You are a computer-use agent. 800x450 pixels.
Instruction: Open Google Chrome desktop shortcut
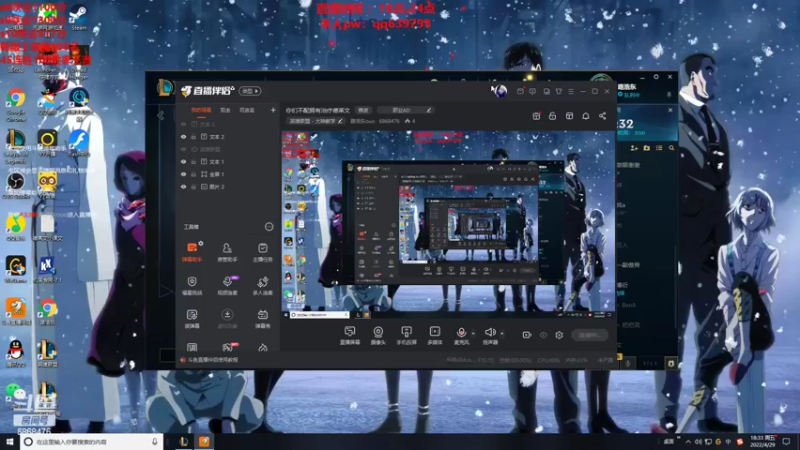[16, 105]
